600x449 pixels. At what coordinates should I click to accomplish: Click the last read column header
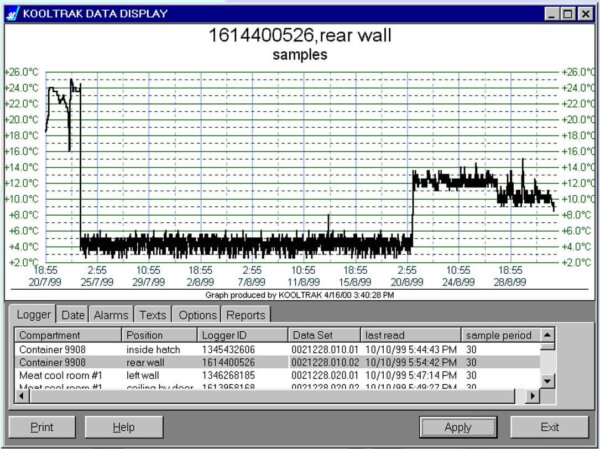pos(411,335)
